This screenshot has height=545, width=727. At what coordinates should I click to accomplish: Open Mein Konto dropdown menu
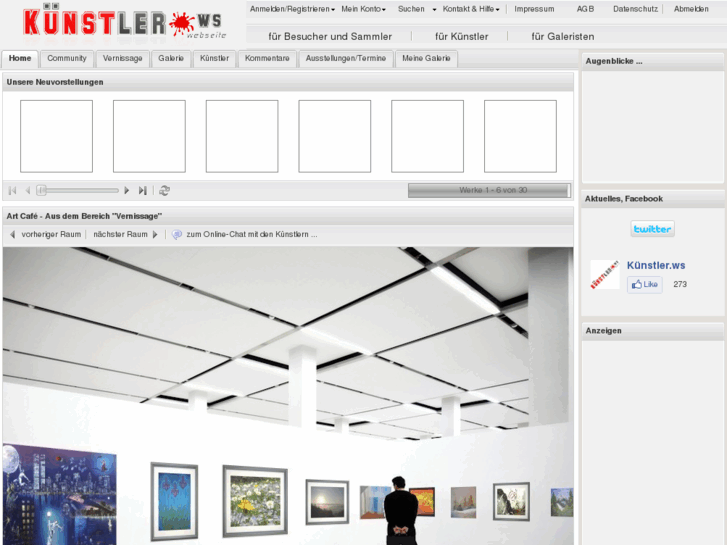363,9
